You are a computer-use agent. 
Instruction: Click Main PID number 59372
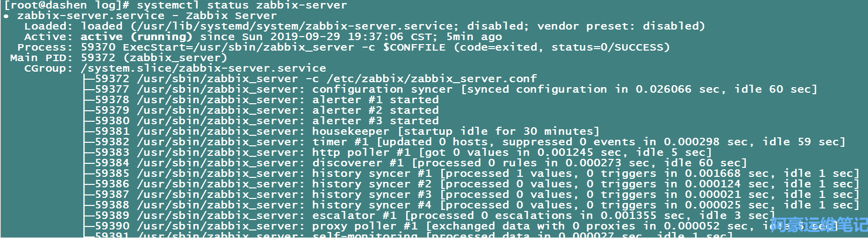pos(98,58)
